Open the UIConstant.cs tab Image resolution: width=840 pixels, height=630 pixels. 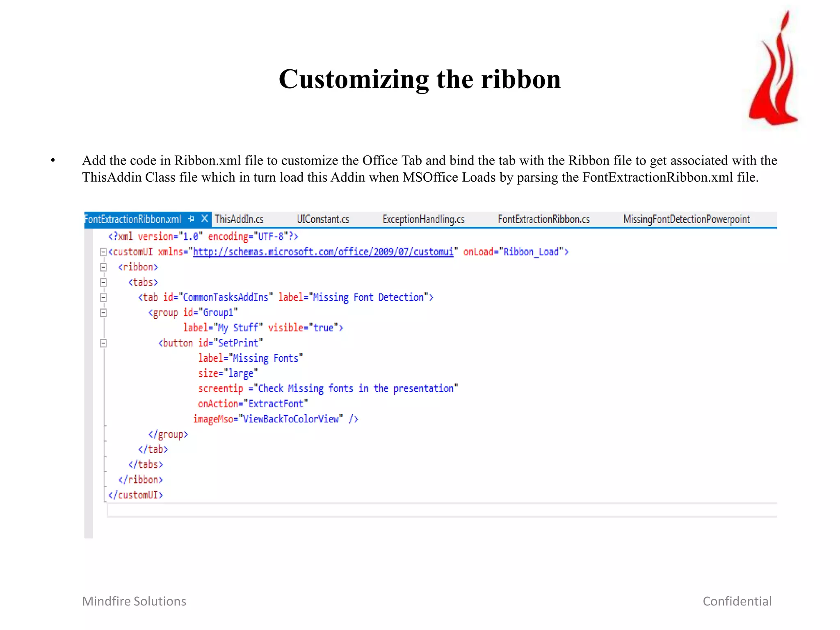point(323,219)
